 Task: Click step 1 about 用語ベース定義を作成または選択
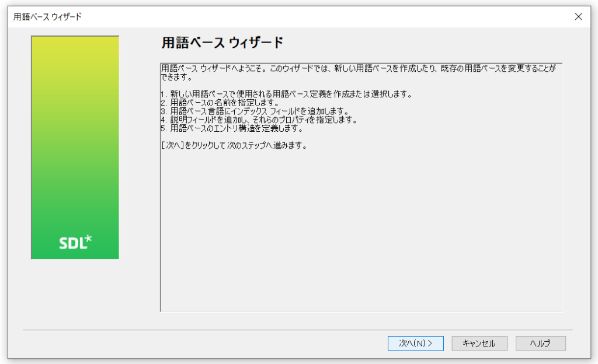pyautogui.click(x=286, y=94)
